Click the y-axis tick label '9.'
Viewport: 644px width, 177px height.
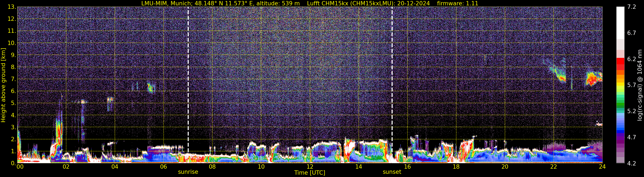13,55
